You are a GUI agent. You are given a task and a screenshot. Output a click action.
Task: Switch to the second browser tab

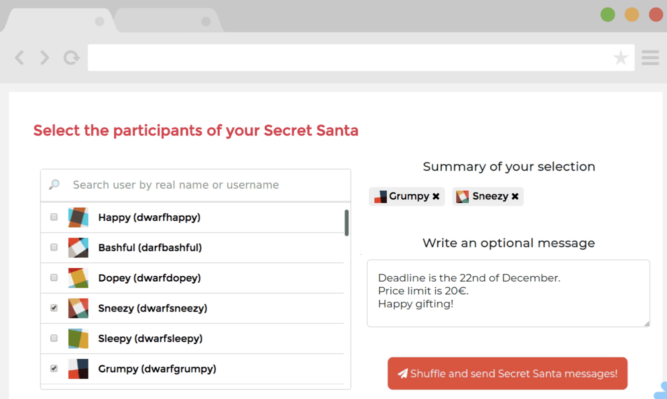coord(168,20)
